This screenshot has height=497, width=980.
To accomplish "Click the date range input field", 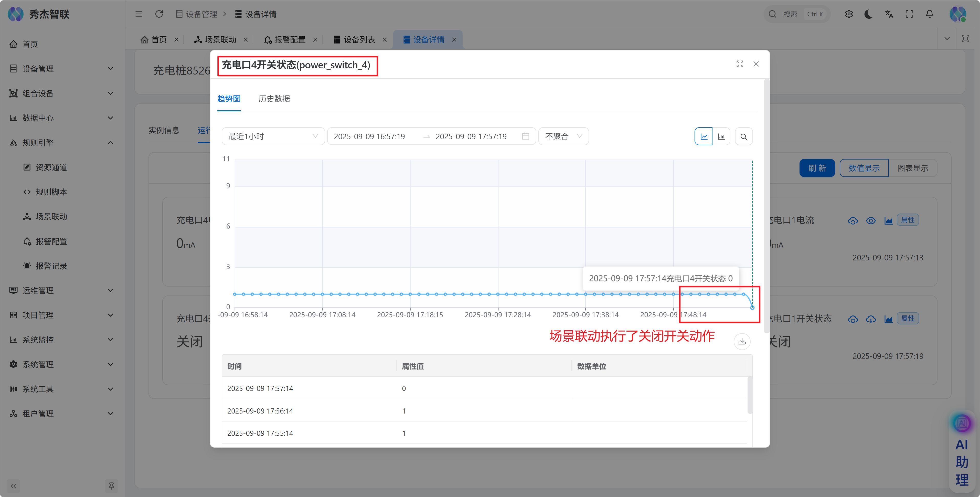I will click(431, 136).
